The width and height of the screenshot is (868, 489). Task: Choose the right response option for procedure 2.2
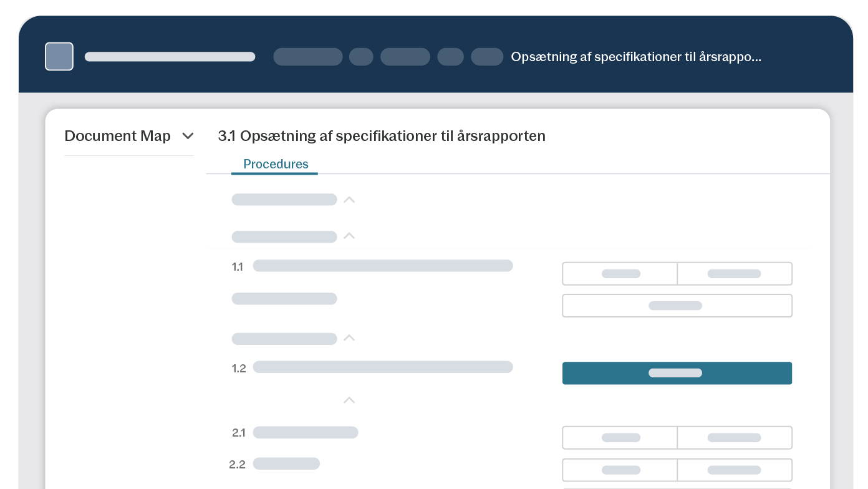click(735, 470)
